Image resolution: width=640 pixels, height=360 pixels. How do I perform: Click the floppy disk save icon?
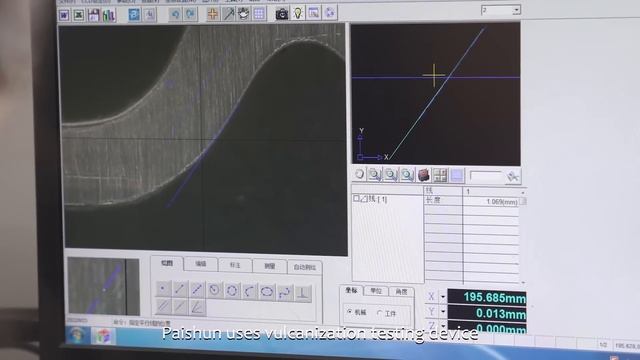(x=94, y=15)
